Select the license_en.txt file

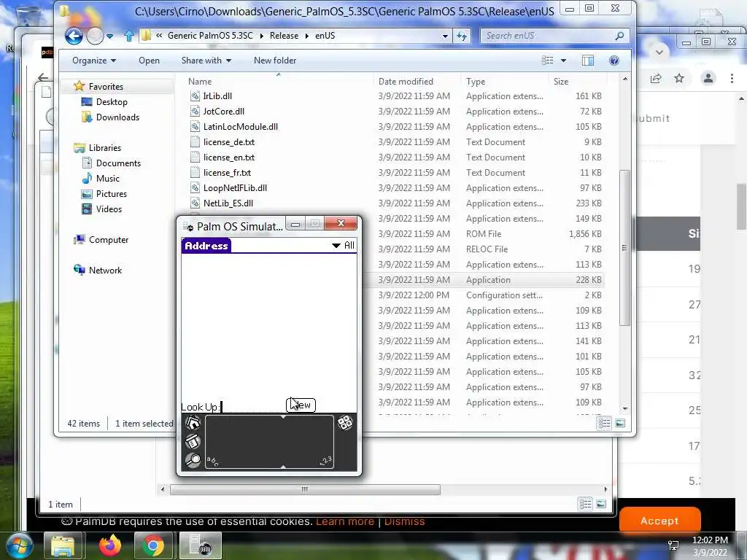tap(228, 157)
